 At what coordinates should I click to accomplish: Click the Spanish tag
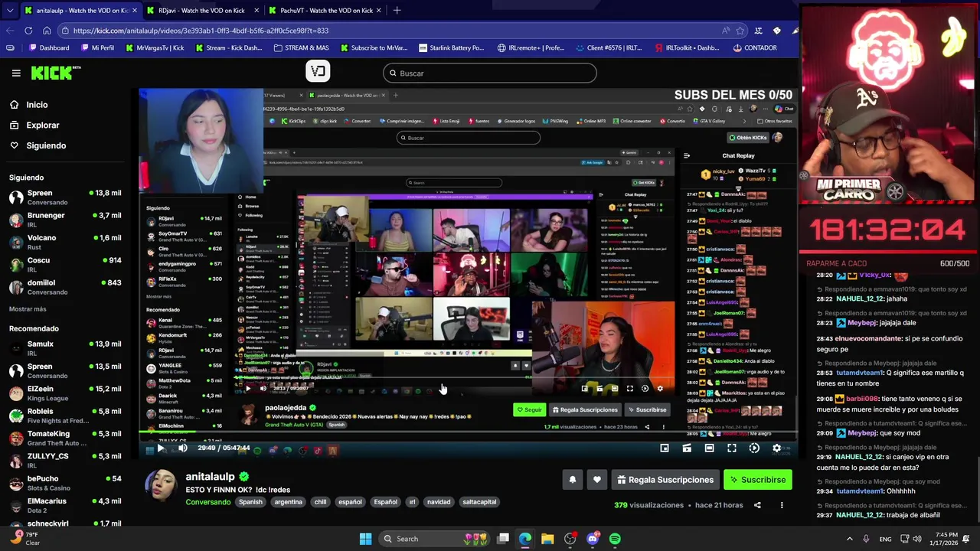(250, 502)
